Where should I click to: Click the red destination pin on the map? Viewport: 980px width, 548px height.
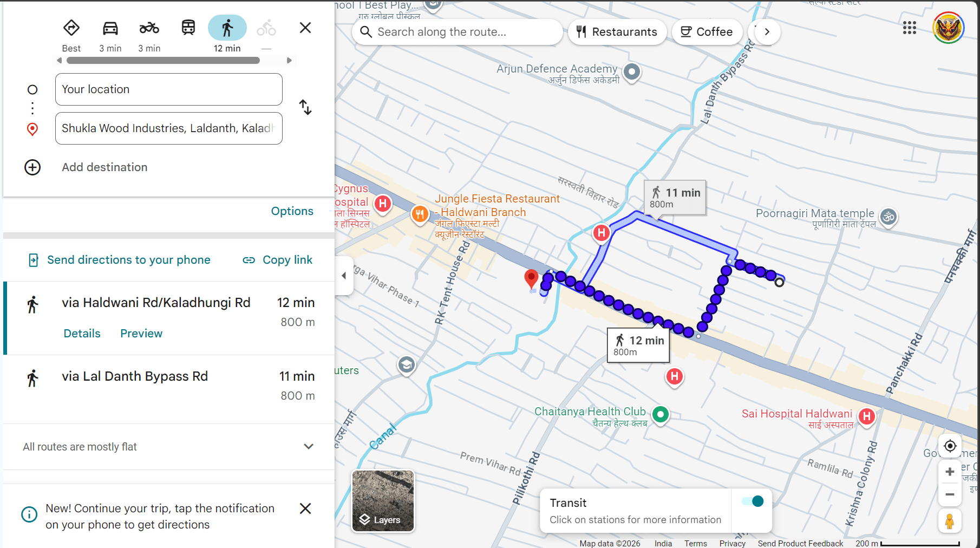[532, 279]
